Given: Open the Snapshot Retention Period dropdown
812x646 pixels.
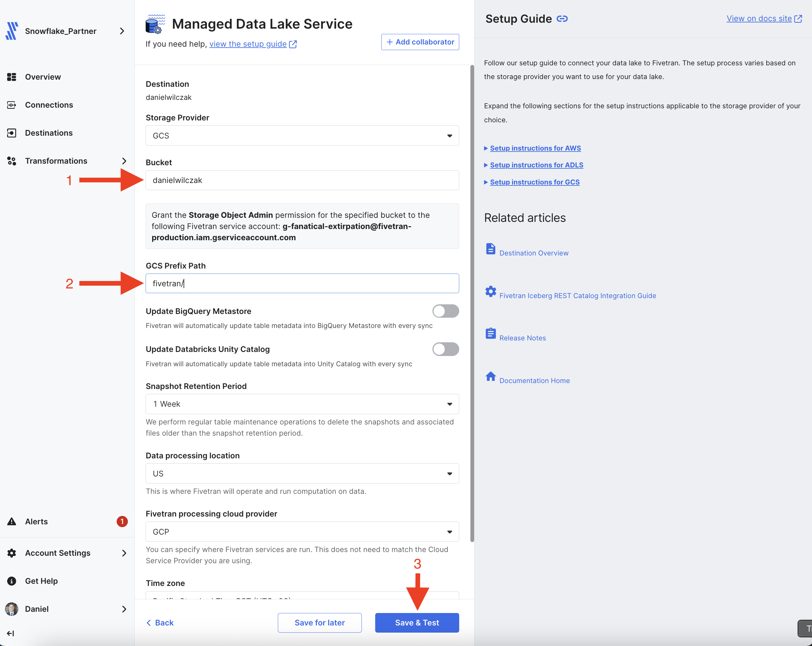Looking at the screenshot, I should (x=302, y=404).
